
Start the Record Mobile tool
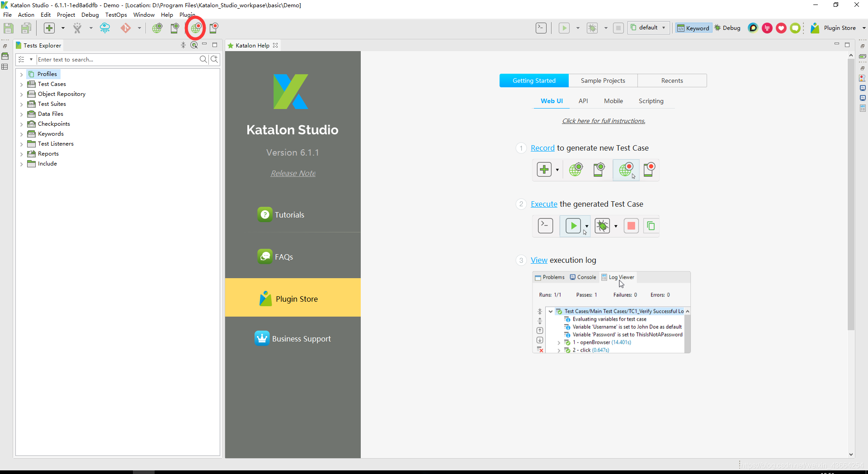click(x=214, y=28)
